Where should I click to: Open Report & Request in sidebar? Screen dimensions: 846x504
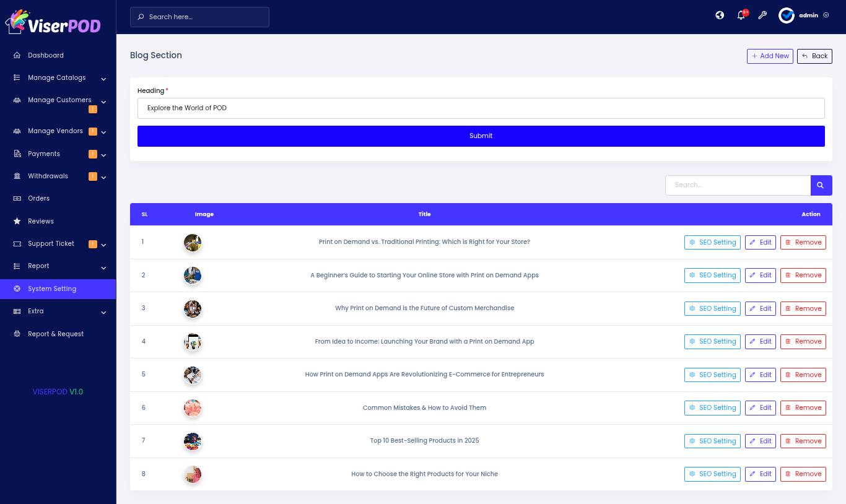[x=55, y=334]
